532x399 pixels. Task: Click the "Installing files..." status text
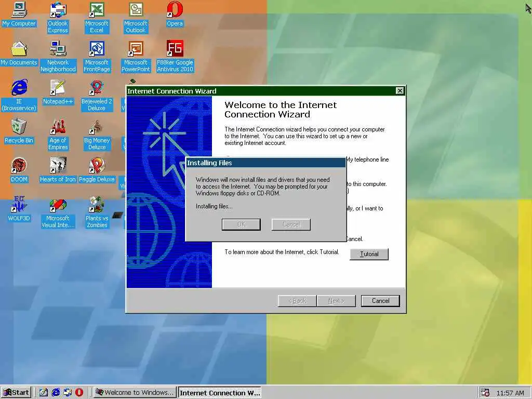[214, 206]
